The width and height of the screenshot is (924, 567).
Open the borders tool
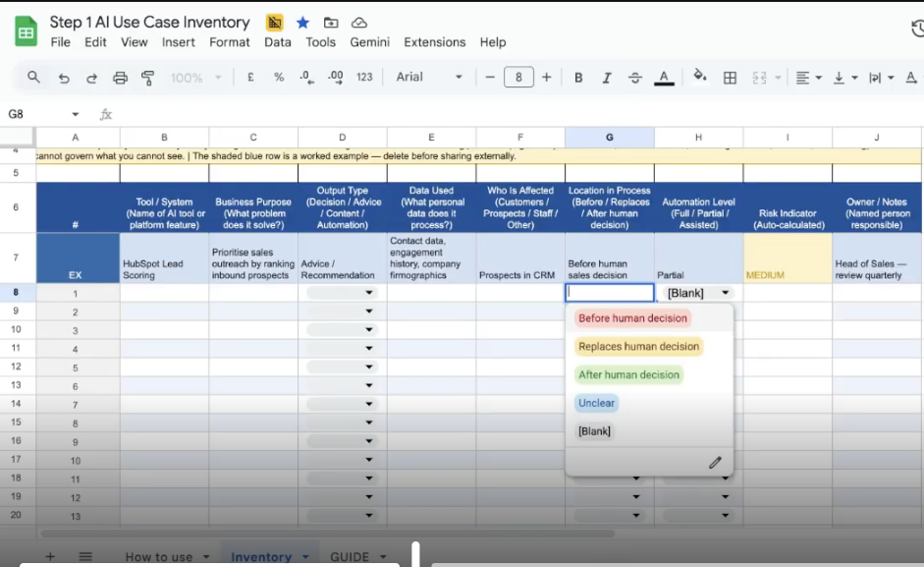coord(730,78)
